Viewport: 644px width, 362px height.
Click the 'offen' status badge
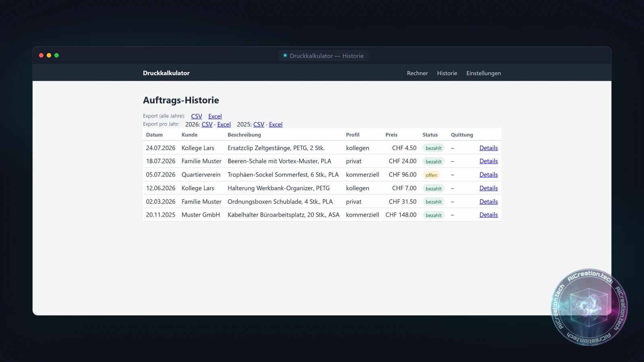point(431,175)
